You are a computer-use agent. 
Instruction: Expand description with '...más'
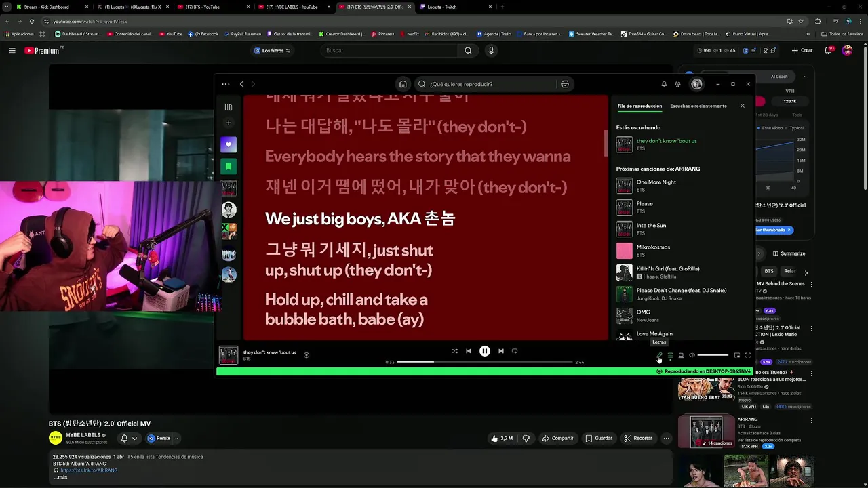pyautogui.click(x=60, y=477)
